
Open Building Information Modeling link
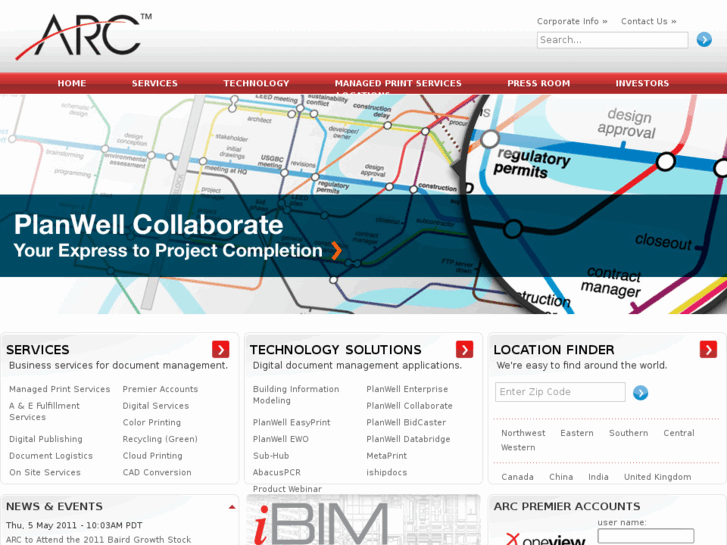pos(296,395)
